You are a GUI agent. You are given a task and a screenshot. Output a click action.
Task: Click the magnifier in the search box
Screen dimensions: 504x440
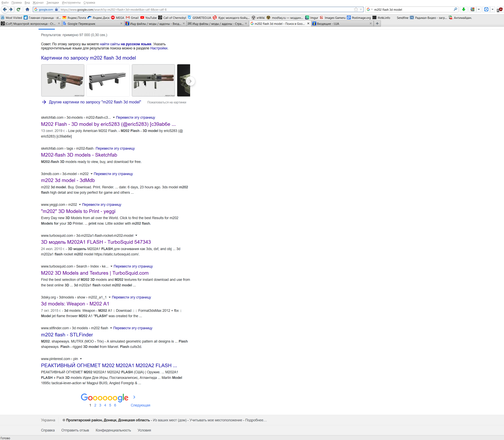tap(455, 9)
